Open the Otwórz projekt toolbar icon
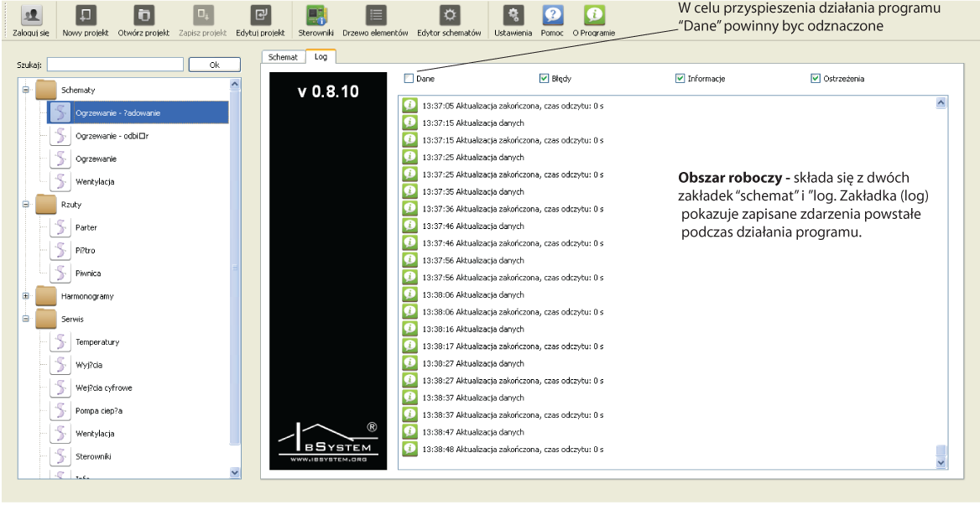This screenshot has height=505, width=980. coord(143,15)
